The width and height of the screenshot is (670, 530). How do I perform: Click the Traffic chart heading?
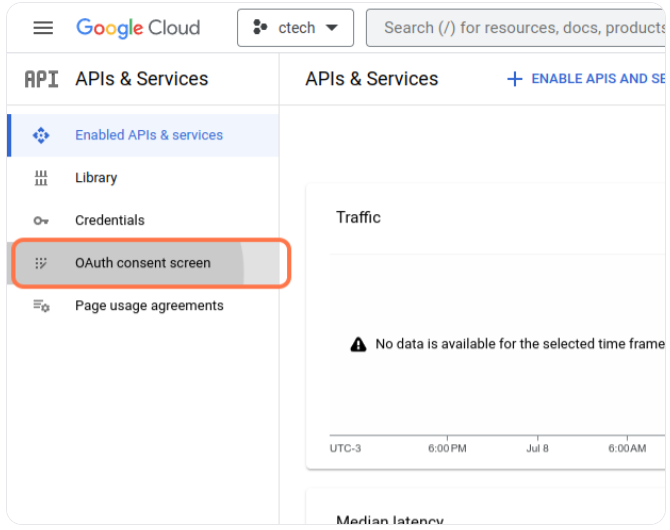coord(358,217)
